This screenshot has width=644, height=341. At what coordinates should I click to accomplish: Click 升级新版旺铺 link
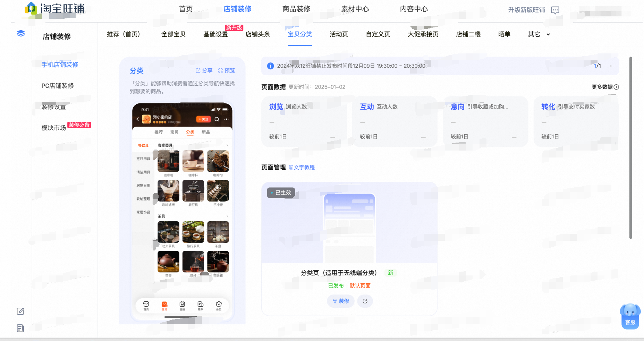526,10
